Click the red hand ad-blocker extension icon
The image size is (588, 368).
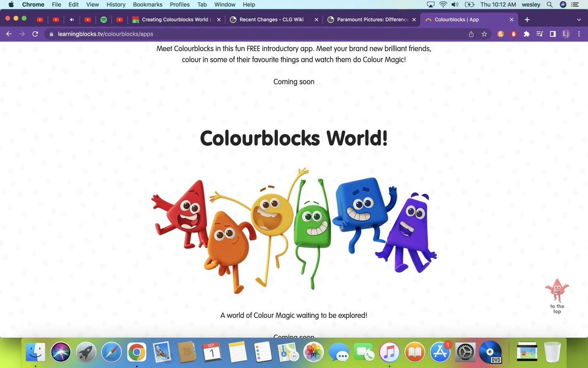tap(513, 34)
